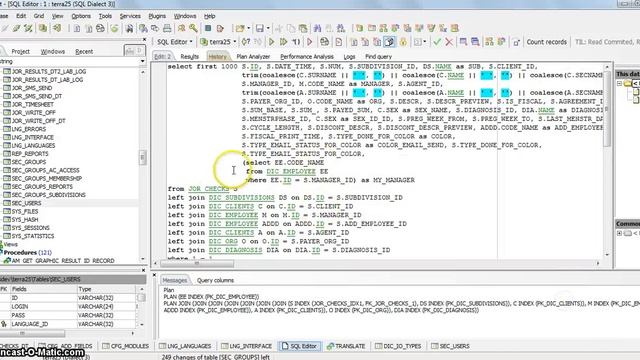This screenshot has width=640, height=360.
Task: Click the page icon next to the globe
Action: [338, 42]
